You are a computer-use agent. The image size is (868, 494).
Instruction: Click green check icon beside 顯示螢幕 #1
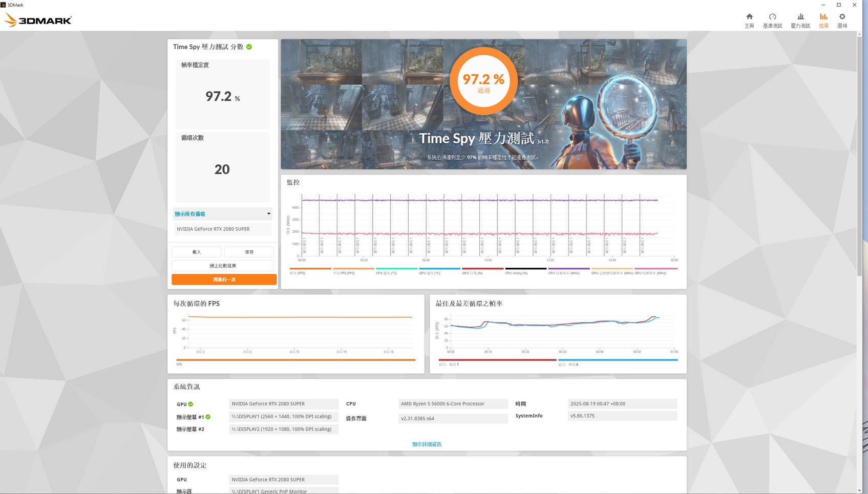click(x=208, y=417)
